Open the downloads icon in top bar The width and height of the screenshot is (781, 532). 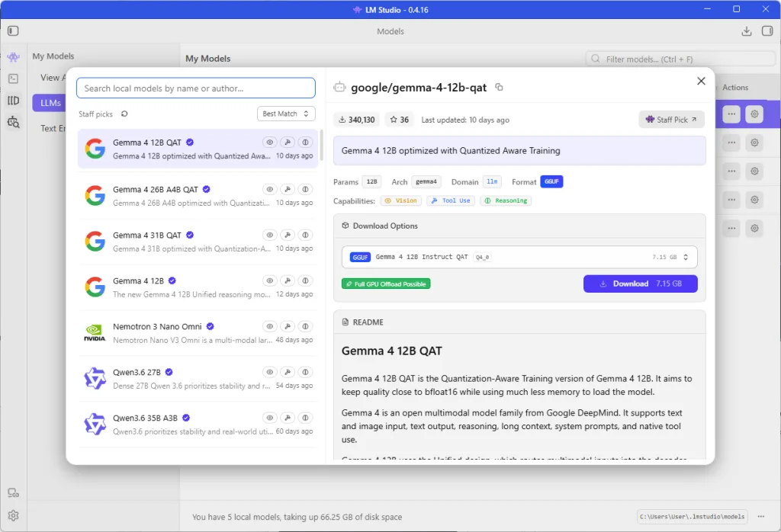point(746,30)
